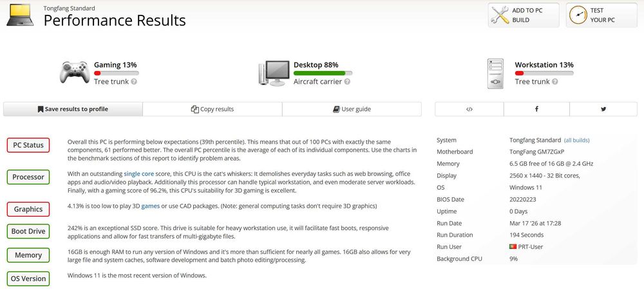Select Save results to profile
This screenshot has height=296, width=644.
coord(73,110)
